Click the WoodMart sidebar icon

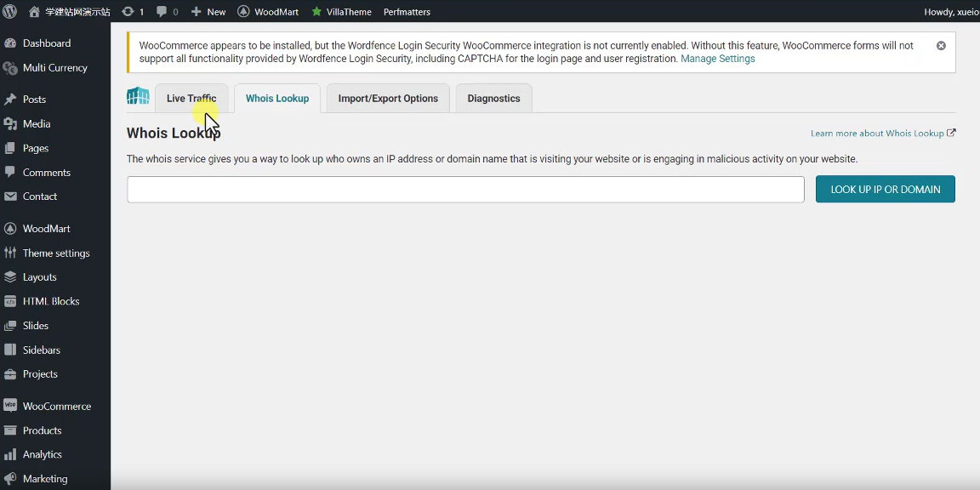click(10, 229)
